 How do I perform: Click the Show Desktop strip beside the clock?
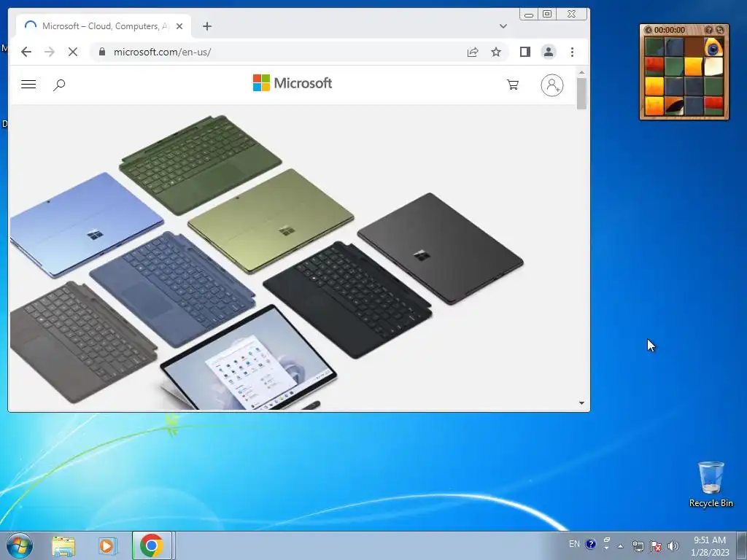click(742, 545)
